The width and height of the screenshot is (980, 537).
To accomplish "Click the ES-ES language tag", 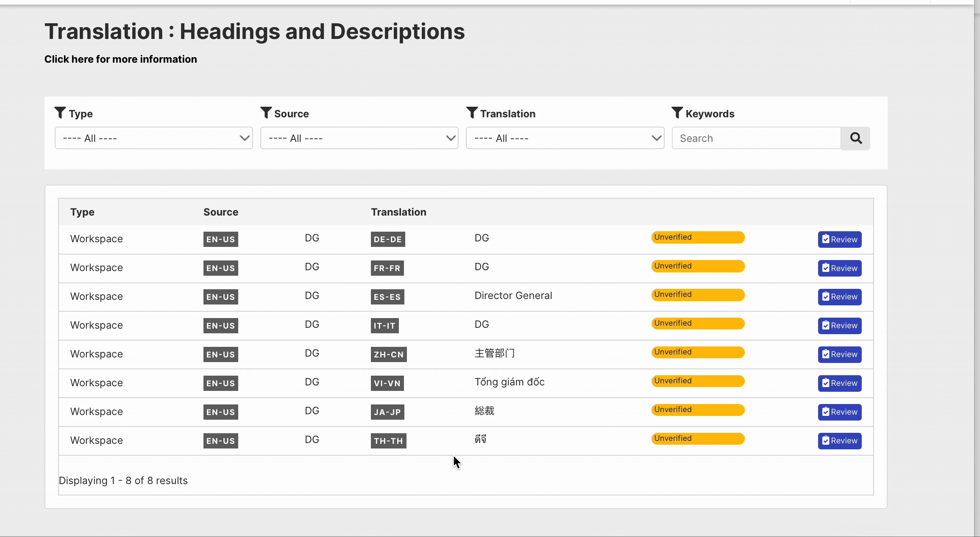I will [387, 297].
